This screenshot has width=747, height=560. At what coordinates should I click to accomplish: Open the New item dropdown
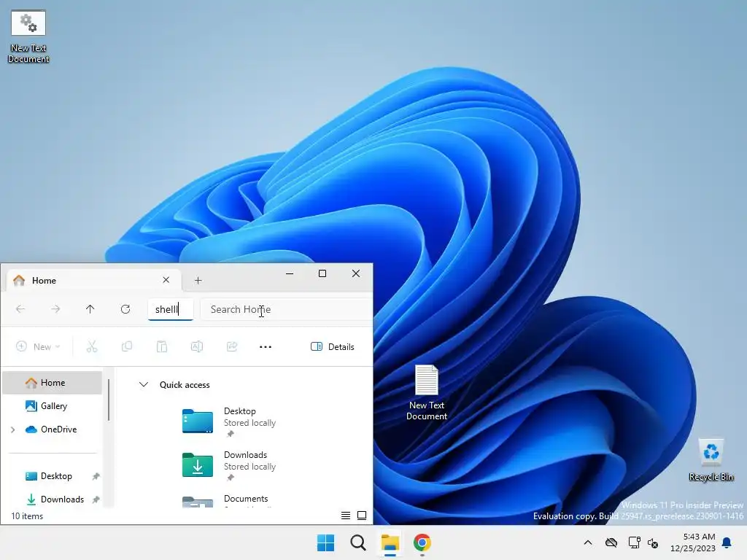click(38, 346)
